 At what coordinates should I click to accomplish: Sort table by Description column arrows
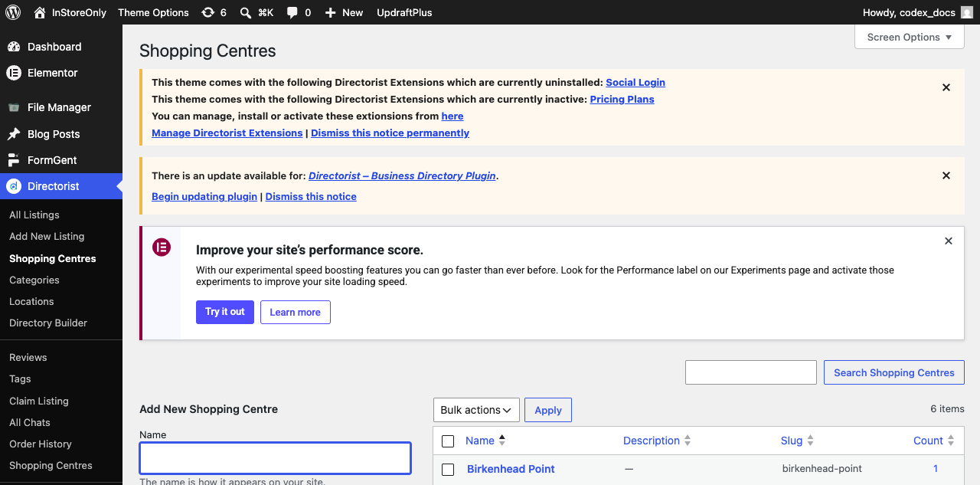click(x=688, y=441)
